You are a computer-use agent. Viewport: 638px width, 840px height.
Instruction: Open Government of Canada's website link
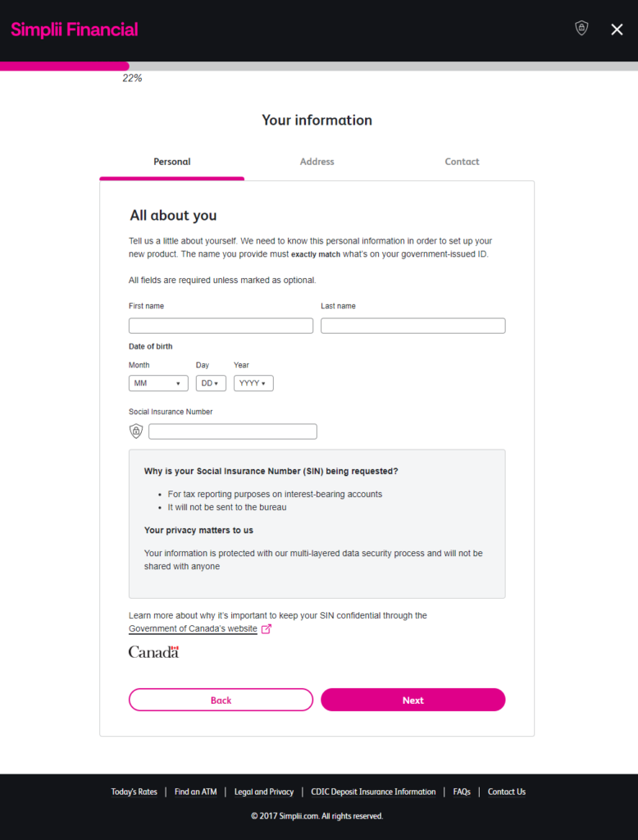tap(193, 629)
